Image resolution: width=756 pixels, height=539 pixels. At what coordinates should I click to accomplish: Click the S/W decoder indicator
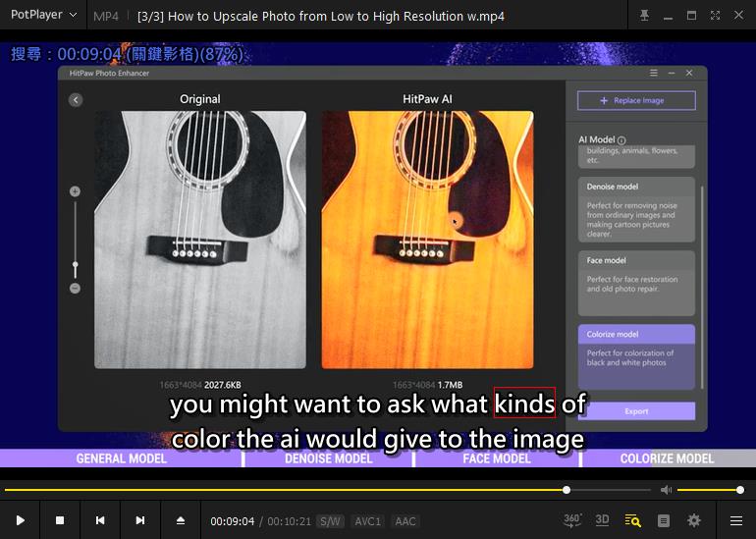click(330, 521)
